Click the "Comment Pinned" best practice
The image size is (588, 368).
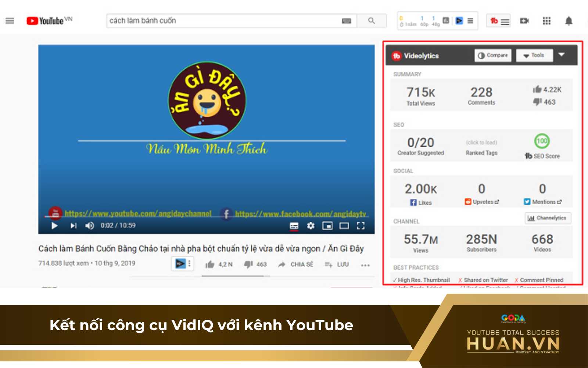point(539,280)
